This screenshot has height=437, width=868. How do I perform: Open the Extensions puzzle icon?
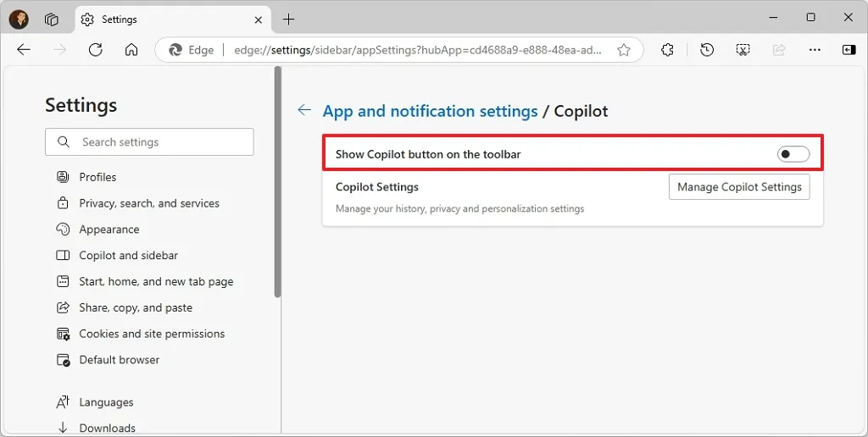click(x=668, y=50)
